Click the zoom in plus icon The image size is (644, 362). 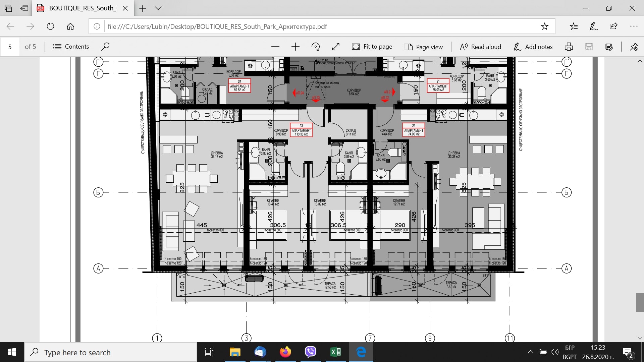(295, 47)
